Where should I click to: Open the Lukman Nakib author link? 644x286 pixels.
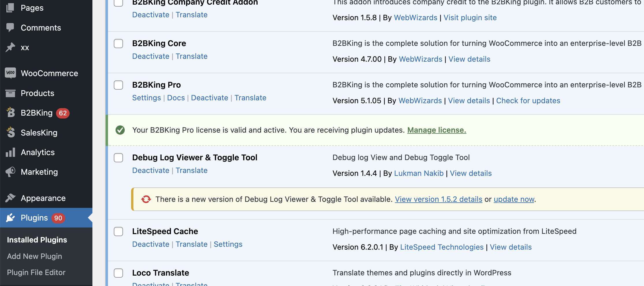coord(419,173)
